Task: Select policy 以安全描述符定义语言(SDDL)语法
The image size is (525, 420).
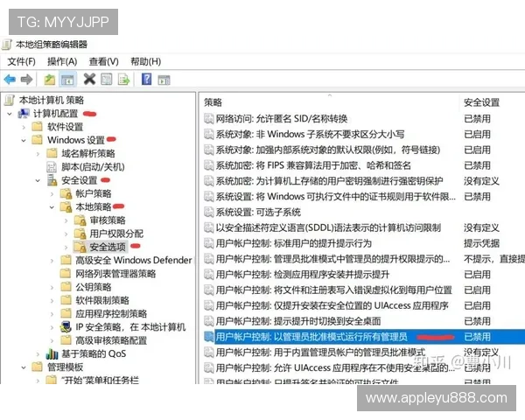Action: click(x=328, y=227)
